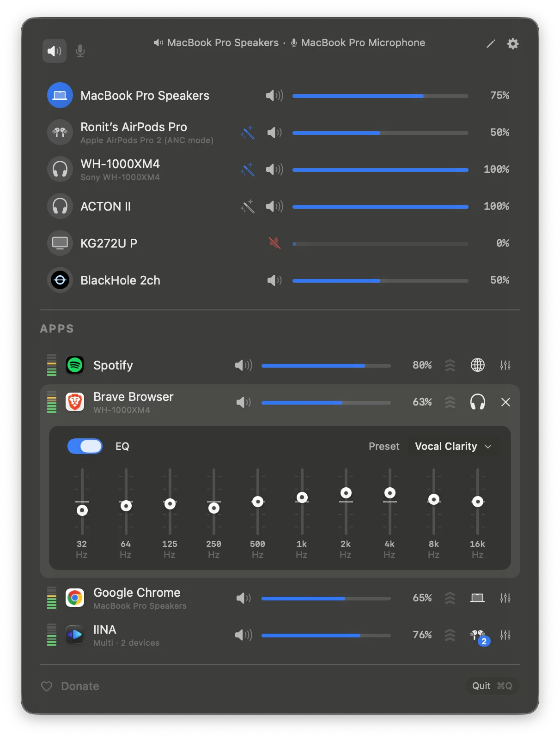Click the Spotify boost chevrons icon

tap(450, 365)
